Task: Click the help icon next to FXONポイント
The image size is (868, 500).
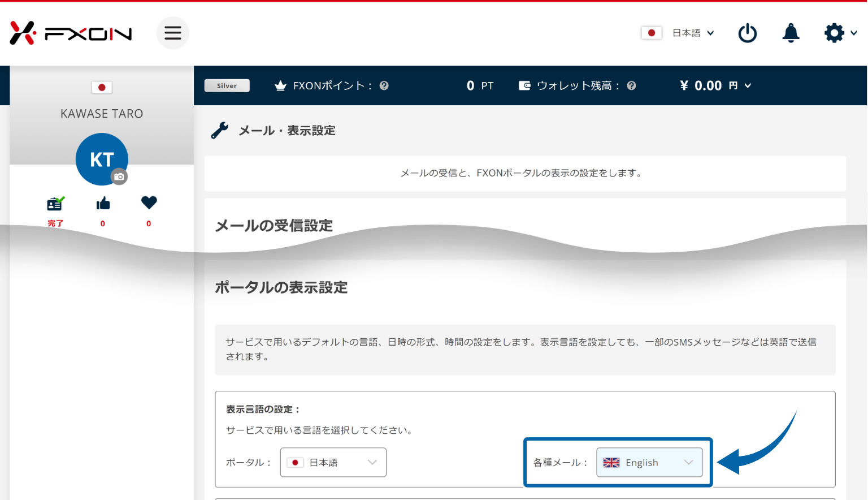Action: (x=384, y=85)
